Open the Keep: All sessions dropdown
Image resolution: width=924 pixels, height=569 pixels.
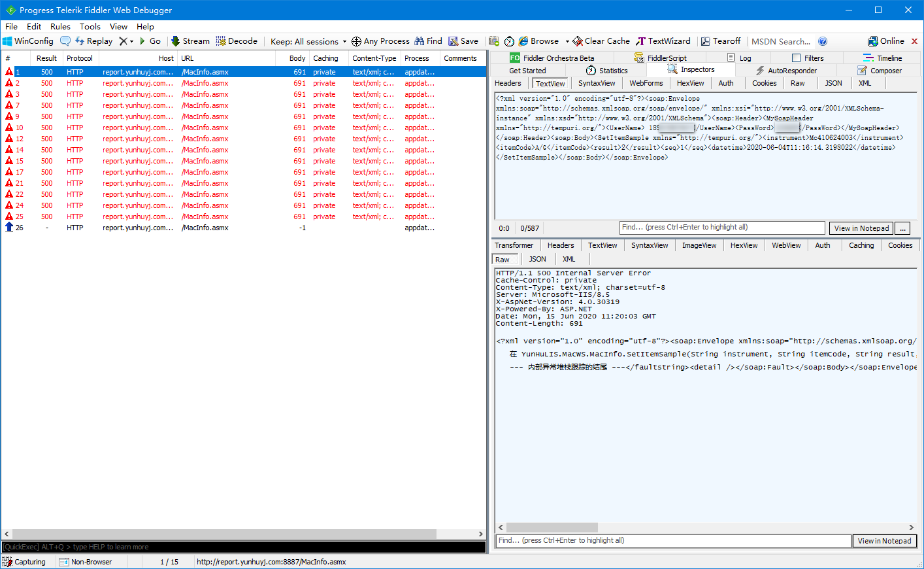(308, 41)
